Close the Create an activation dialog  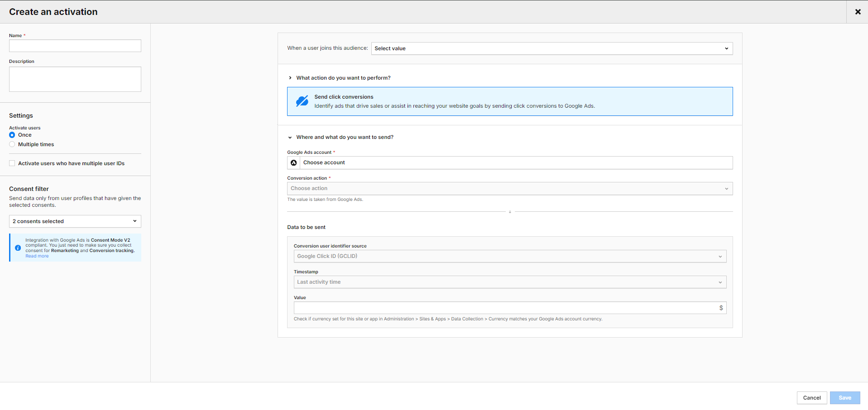(x=857, y=12)
